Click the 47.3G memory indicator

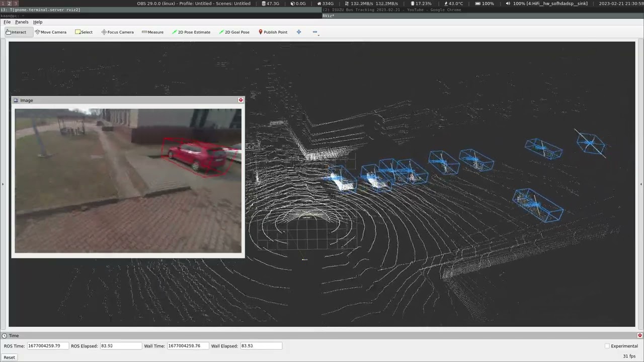(271, 4)
